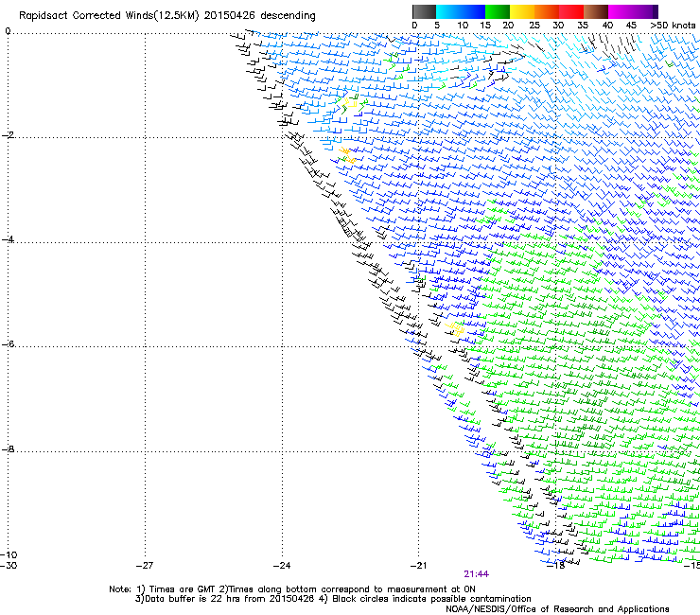Click the '-30' longitude axis label
Viewport: 700px width, 615px height.
9,566
